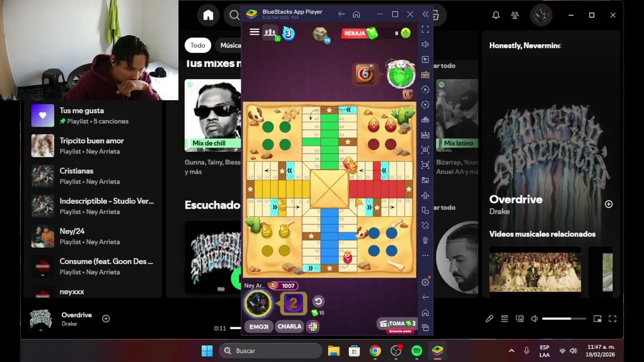The width and height of the screenshot is (644, 362).
Task: Toggle BlueStacks cursor lock icon
Action: tap(425, 59)
